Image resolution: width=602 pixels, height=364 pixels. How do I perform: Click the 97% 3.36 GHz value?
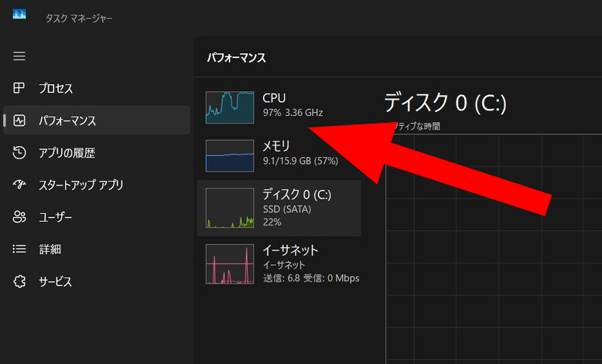click(292, 113)
